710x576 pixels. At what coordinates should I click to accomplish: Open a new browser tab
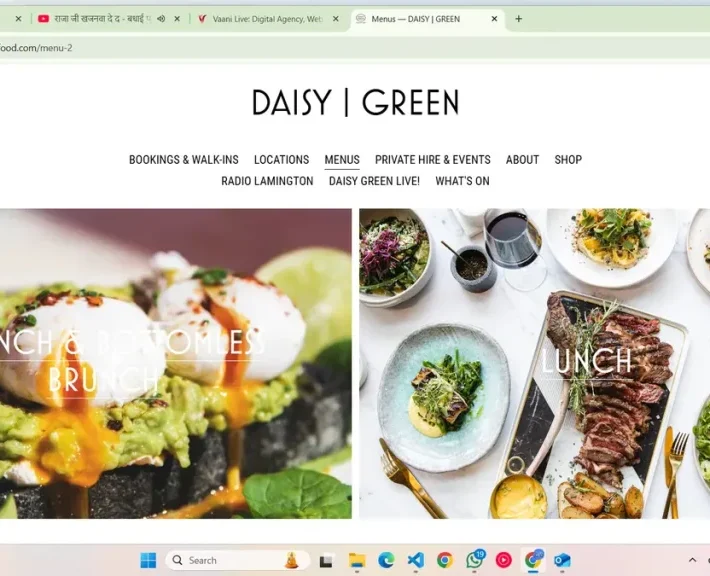pos(518,19)
